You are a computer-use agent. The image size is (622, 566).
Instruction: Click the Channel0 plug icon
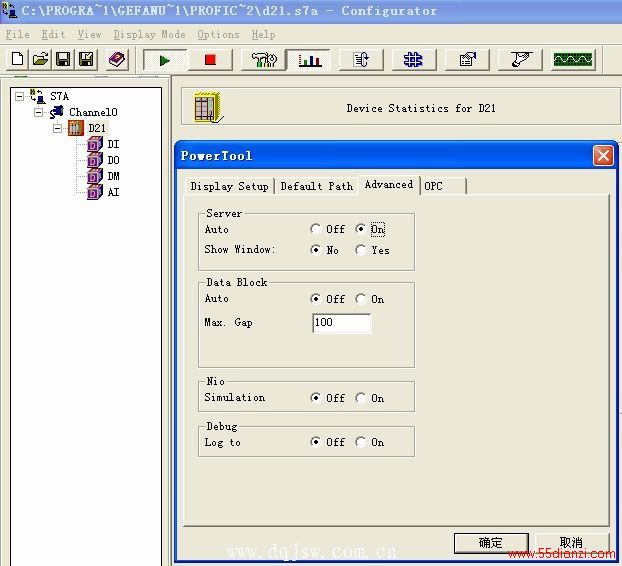[x=57, y=112]
